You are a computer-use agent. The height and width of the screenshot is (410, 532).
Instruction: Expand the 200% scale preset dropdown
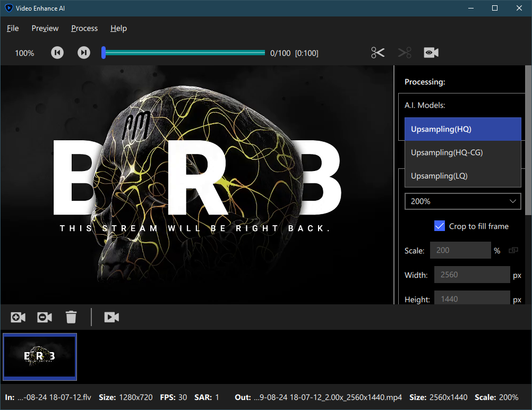[x=462, y=201]
